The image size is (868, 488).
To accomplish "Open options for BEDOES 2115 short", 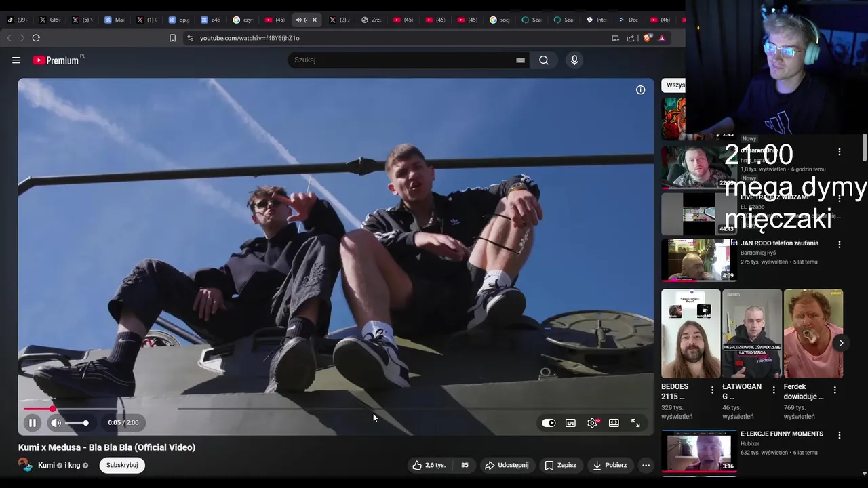I will coord(712,390).
